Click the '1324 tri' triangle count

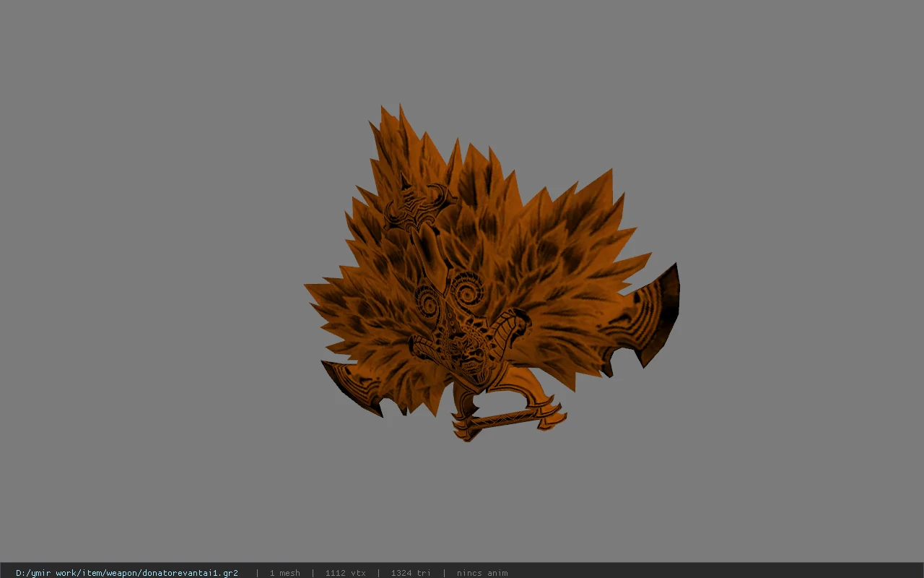[411, 573]
